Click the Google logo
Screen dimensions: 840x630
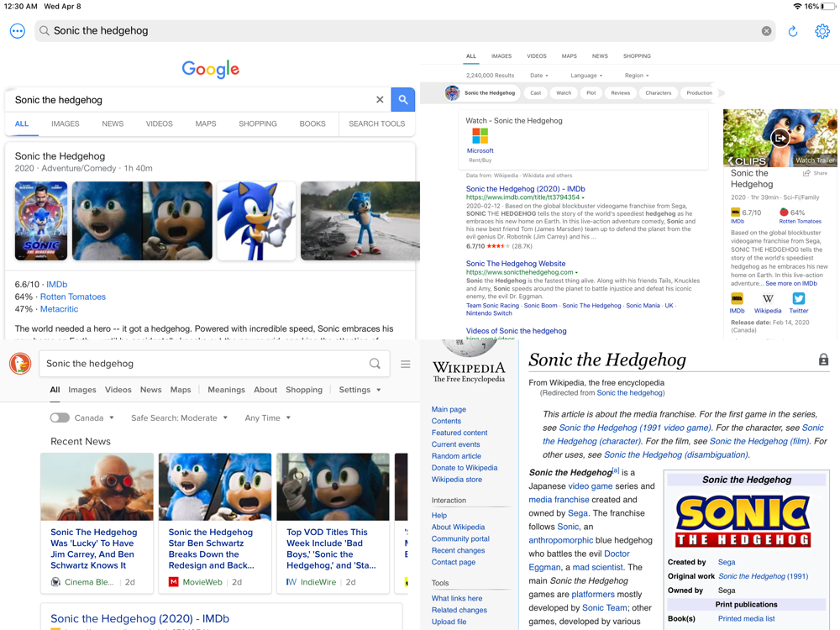(211, 69)
